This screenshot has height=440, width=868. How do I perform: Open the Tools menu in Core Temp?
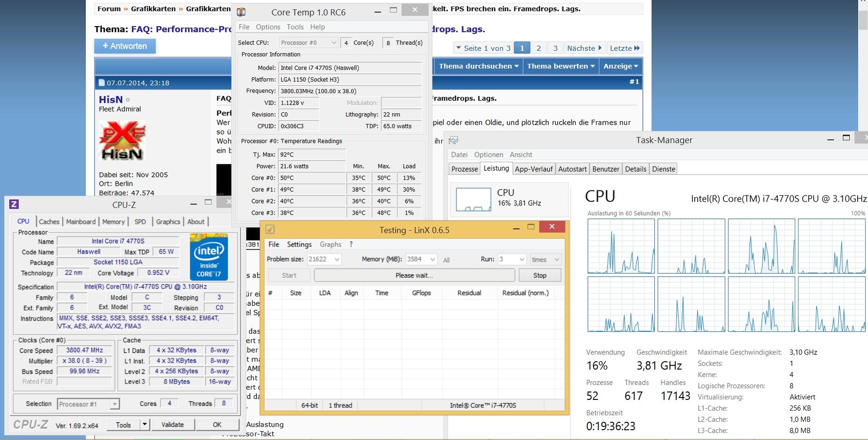tap(295, 27)
